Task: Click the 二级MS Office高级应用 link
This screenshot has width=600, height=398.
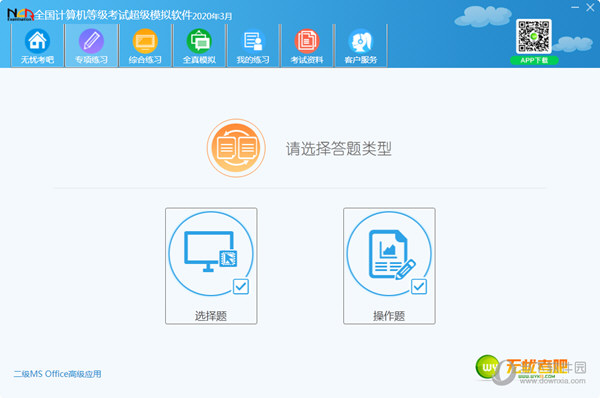Action: pyautogui.click(x=58, y=374)
